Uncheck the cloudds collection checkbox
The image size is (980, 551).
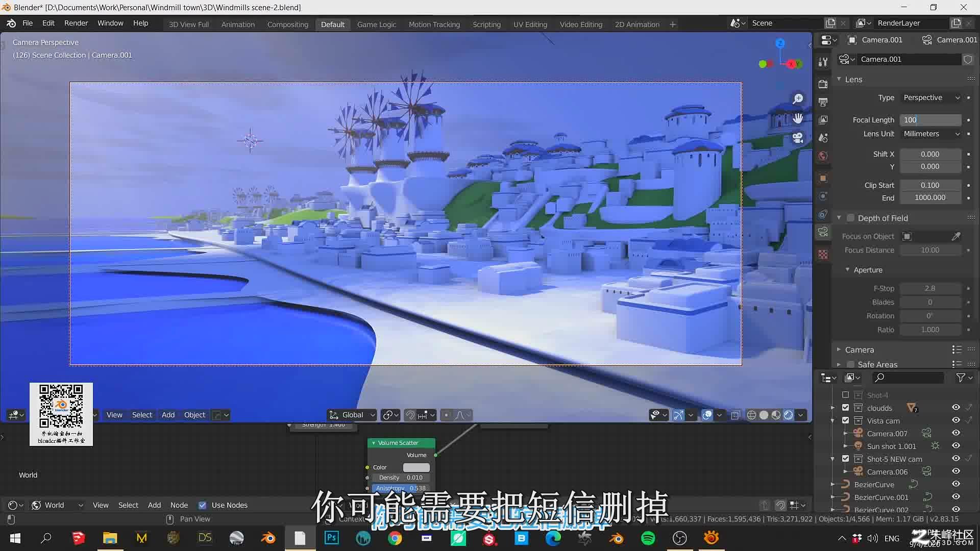[x=845, y=408]
